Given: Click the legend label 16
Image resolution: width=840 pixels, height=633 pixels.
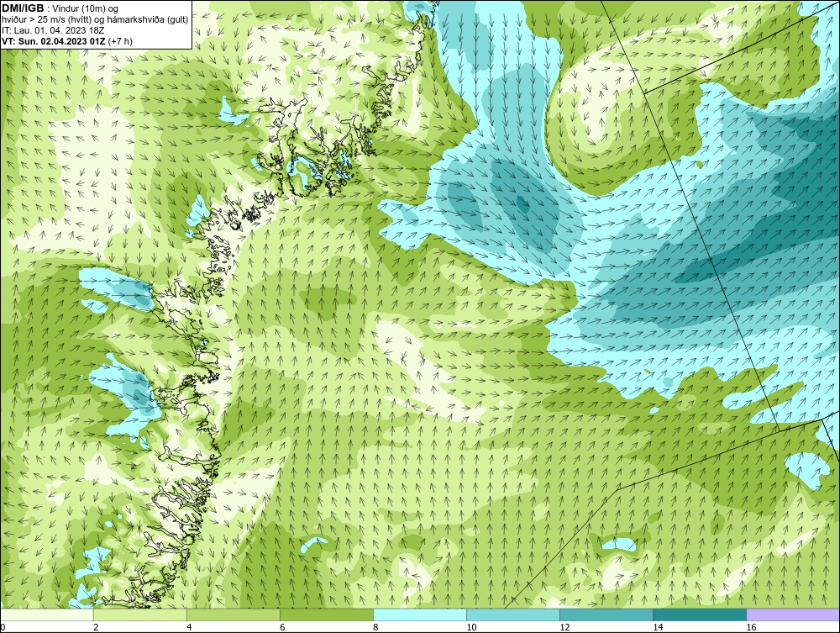Looking at the screenshot, I should (751, 627).
